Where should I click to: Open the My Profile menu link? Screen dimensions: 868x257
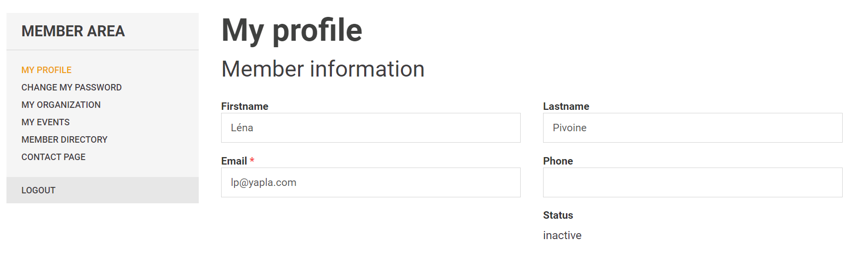pos(46,70)
